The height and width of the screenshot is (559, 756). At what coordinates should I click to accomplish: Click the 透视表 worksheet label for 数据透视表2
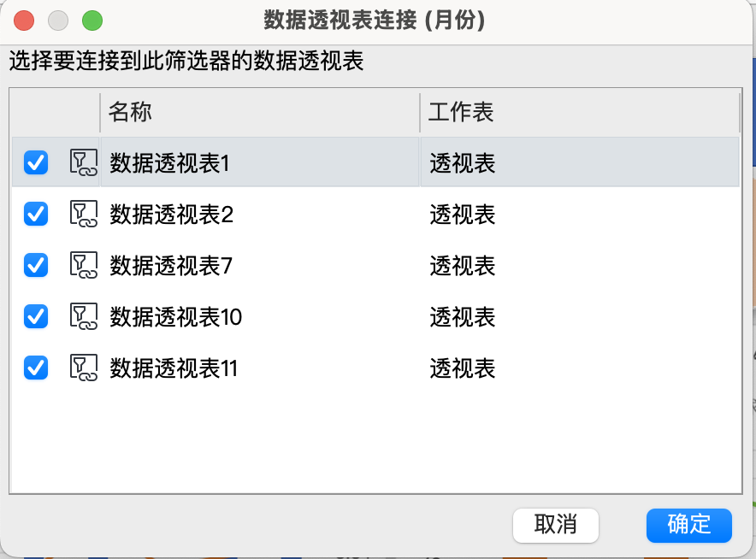click(x=462, y=214)
